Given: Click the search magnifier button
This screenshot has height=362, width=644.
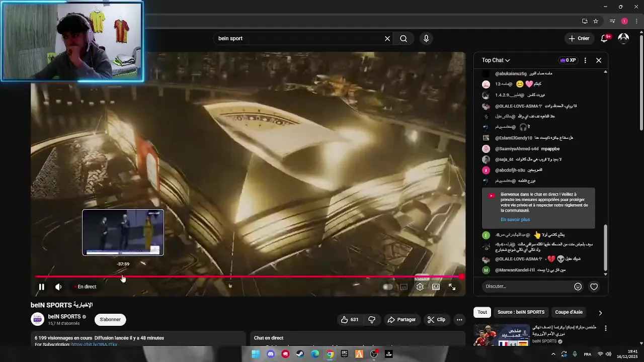Looking at the screenshot, I should point(404,38).
